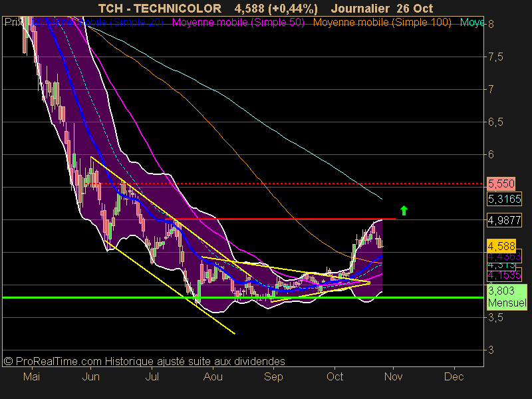Click the orange 4,588 current price label

pos(501,245)
